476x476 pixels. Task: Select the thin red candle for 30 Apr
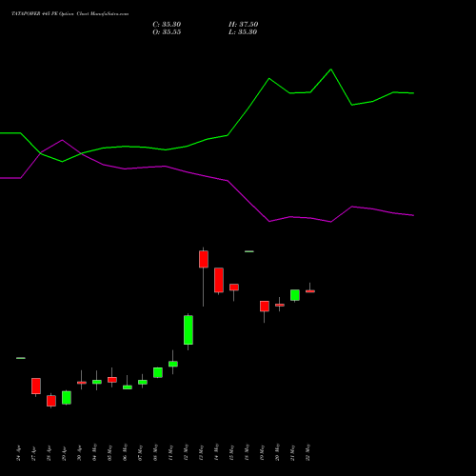click(x=82, y=383)
